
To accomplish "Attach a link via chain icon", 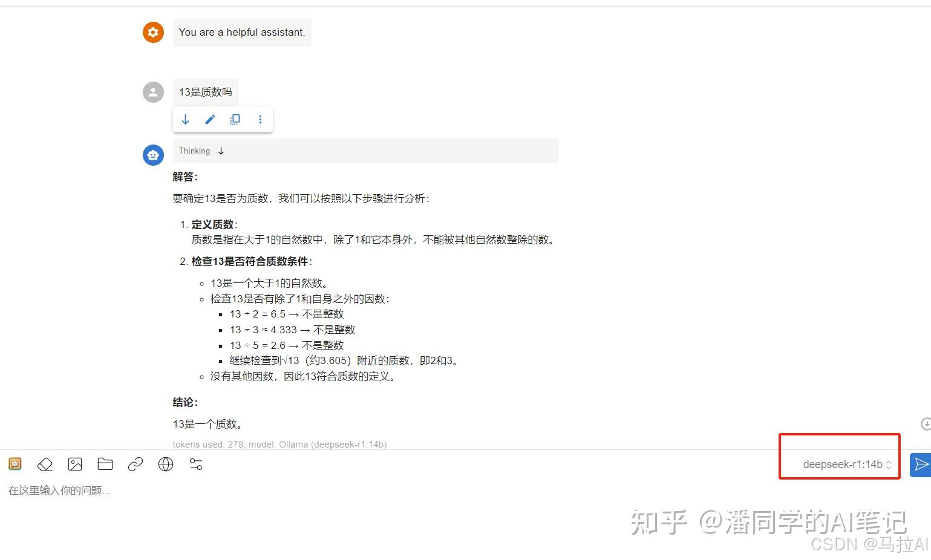I will click(x=136, y=464).
